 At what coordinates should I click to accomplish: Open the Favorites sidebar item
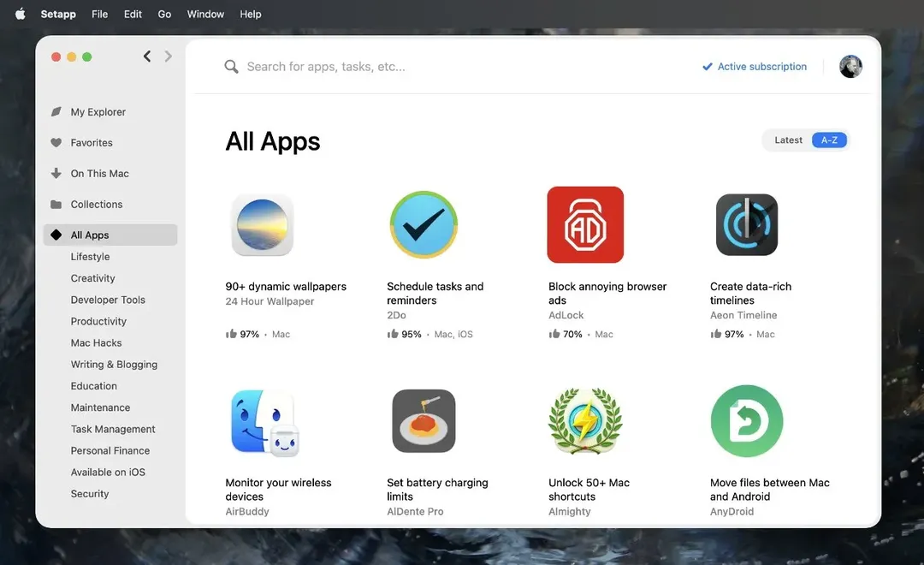click(92, 143)
